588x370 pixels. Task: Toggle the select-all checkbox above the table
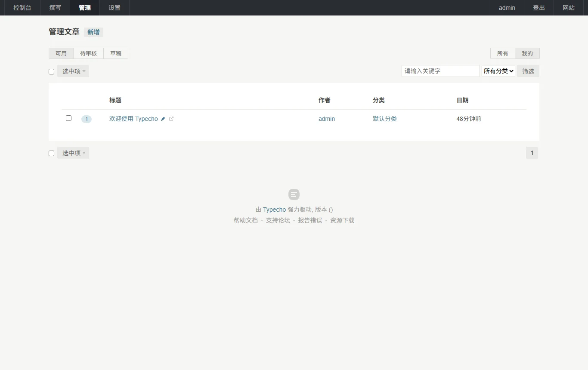click(51, 71)
